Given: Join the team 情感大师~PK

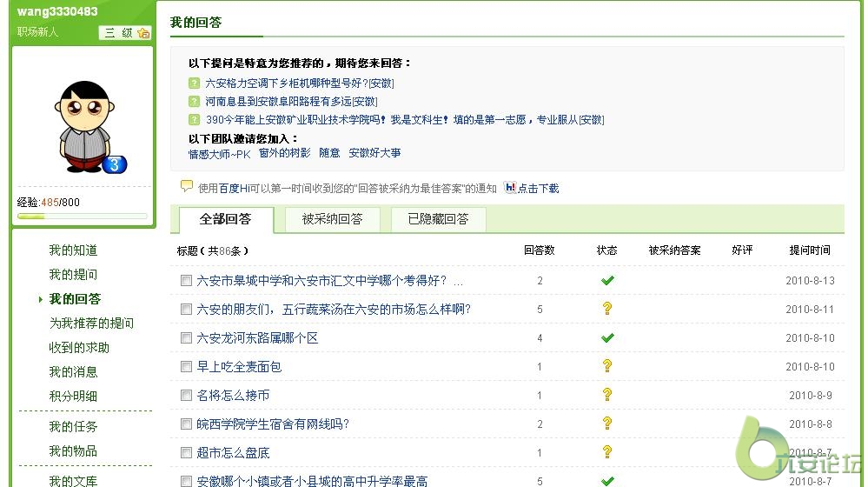Looking at the screenshot, I should coord(219,154).
